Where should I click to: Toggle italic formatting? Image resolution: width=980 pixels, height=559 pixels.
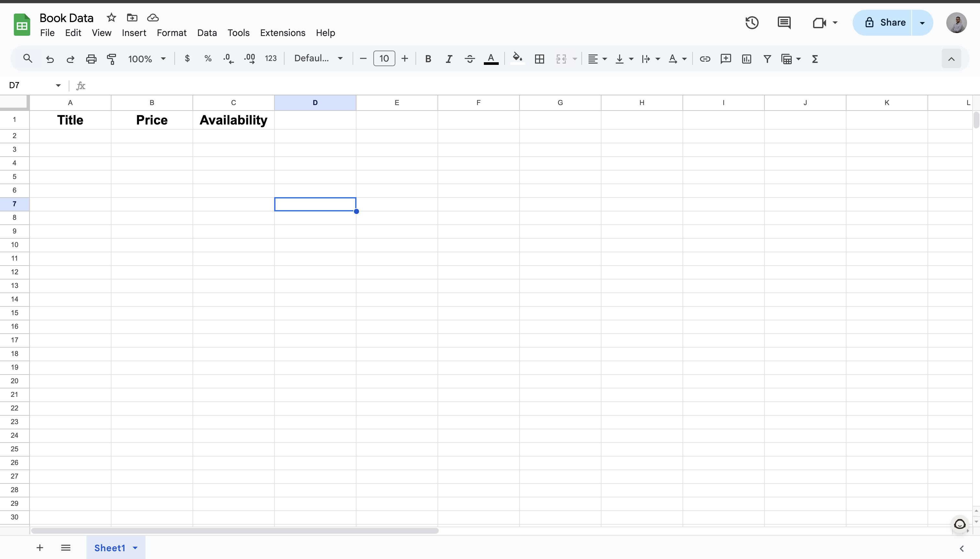tap(449, 59)
